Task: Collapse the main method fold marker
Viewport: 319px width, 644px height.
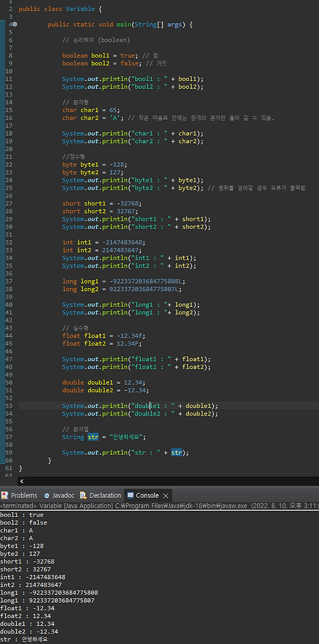Action: (x=15, y=24)
